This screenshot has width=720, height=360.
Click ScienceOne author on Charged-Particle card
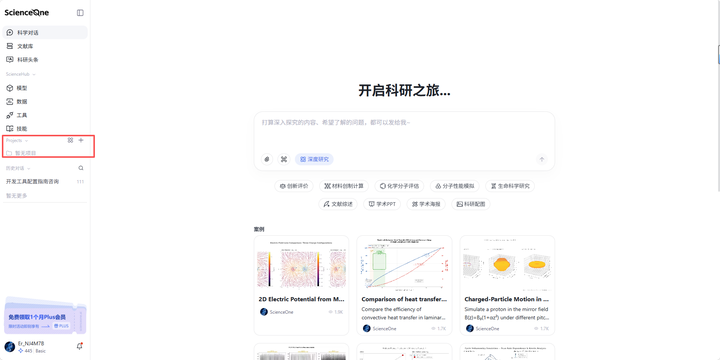pos(483,328)
